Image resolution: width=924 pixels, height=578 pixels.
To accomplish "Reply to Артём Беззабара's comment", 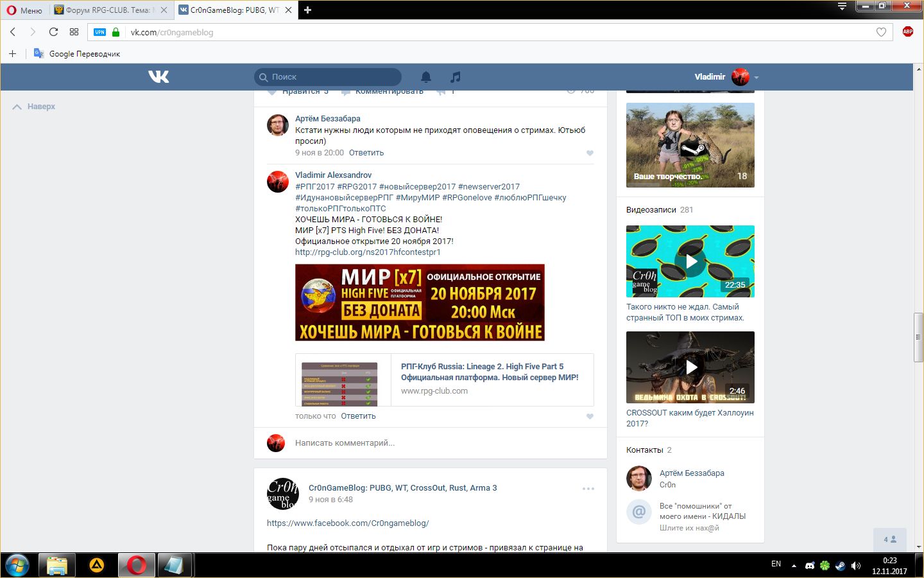I will (x=366, y=153).
